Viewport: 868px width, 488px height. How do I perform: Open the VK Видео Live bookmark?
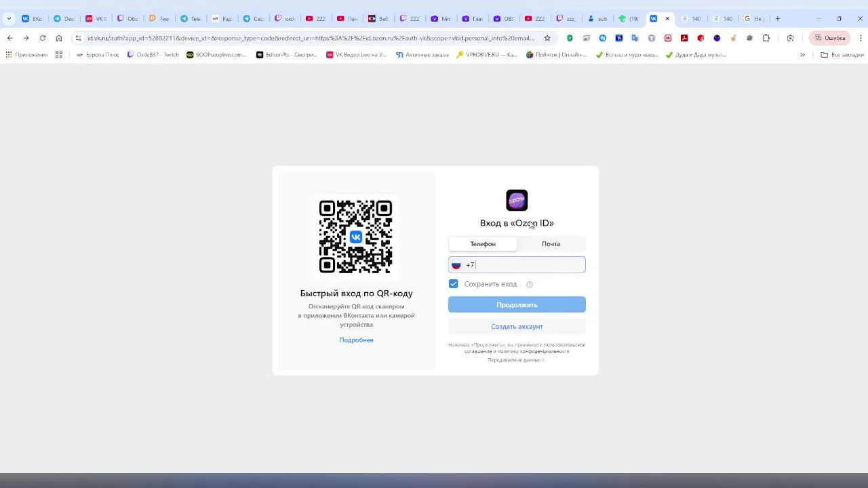tap(356, 55)
